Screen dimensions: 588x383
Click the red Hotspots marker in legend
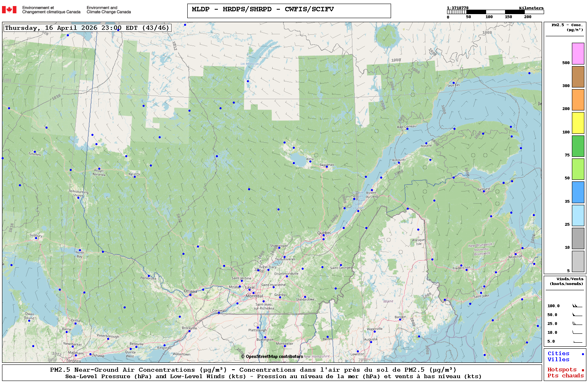(582, 370)
